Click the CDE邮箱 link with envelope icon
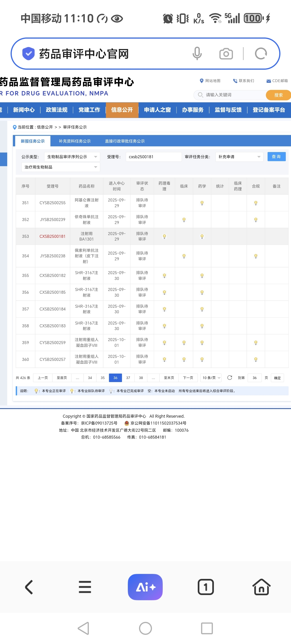Screen dimensions: 291x644 pyautogui.click(x=277, y=81)
